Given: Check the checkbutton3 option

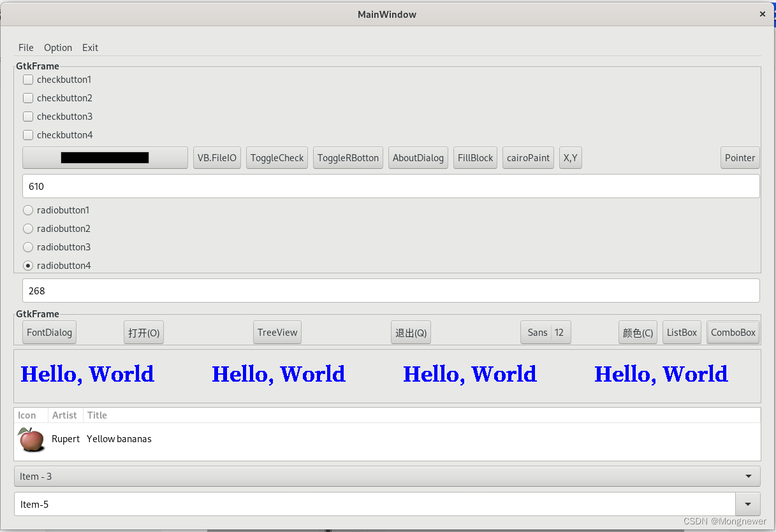Looking at the screenshot, I should coord(28,116).
